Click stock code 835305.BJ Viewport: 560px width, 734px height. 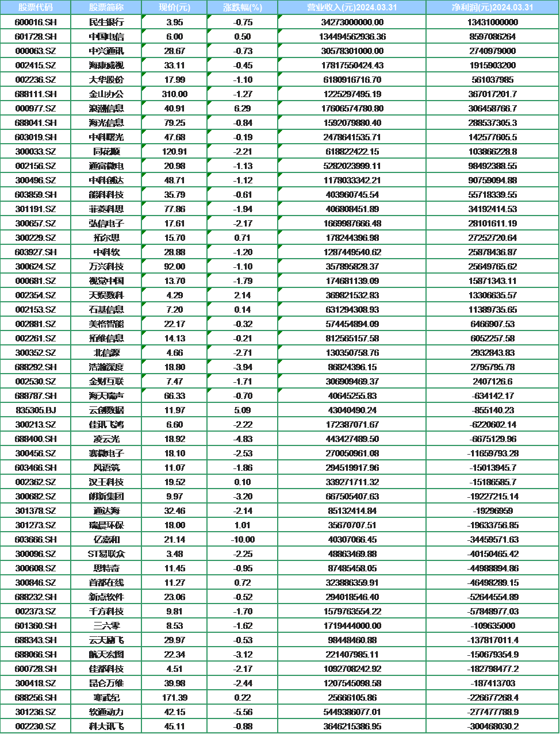36,410
